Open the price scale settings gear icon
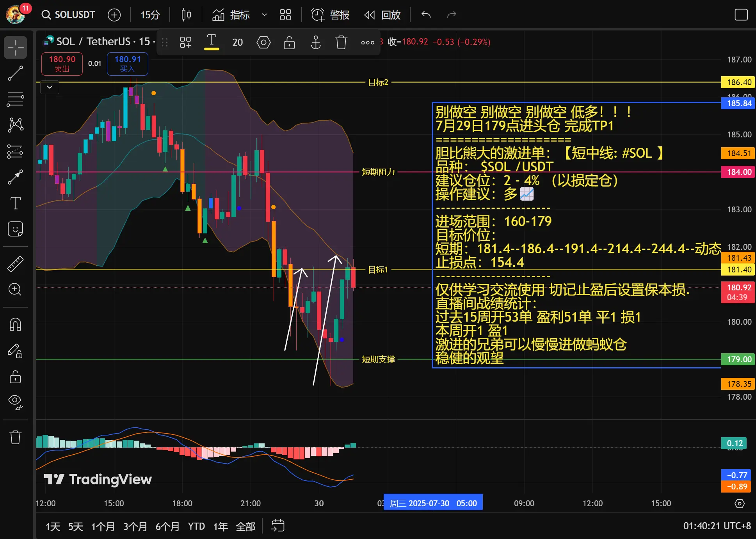 coord(739,503)
